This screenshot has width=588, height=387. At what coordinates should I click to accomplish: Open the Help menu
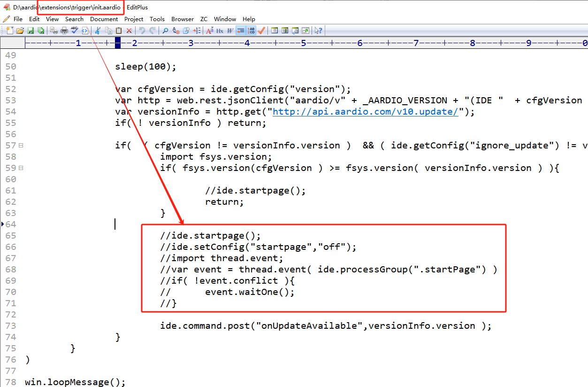(249, 19)
